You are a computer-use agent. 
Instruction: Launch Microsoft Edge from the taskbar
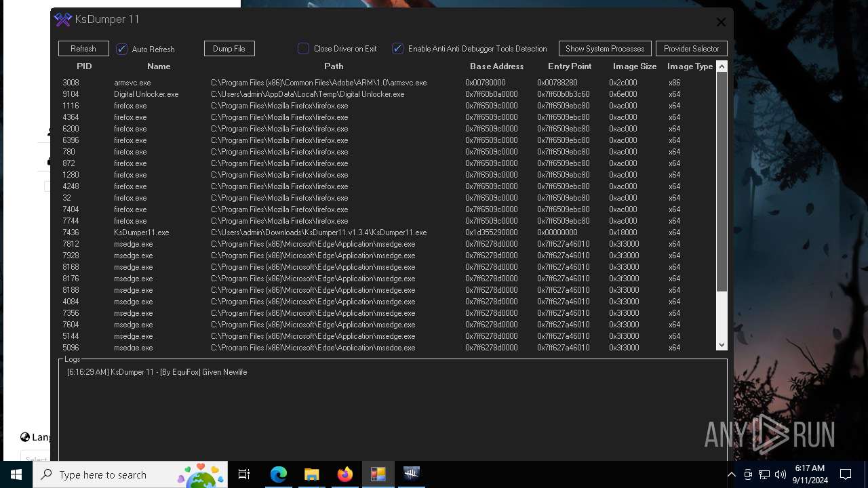click(279, 474)
